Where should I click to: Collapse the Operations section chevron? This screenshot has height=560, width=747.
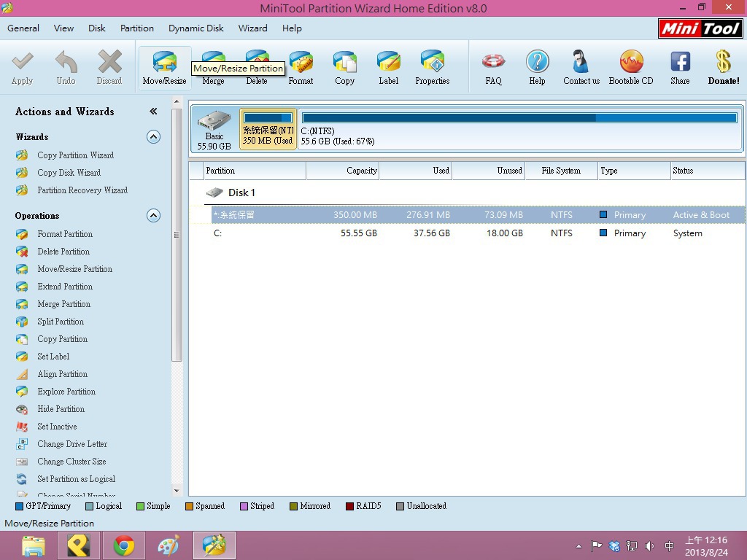[153, 216]
